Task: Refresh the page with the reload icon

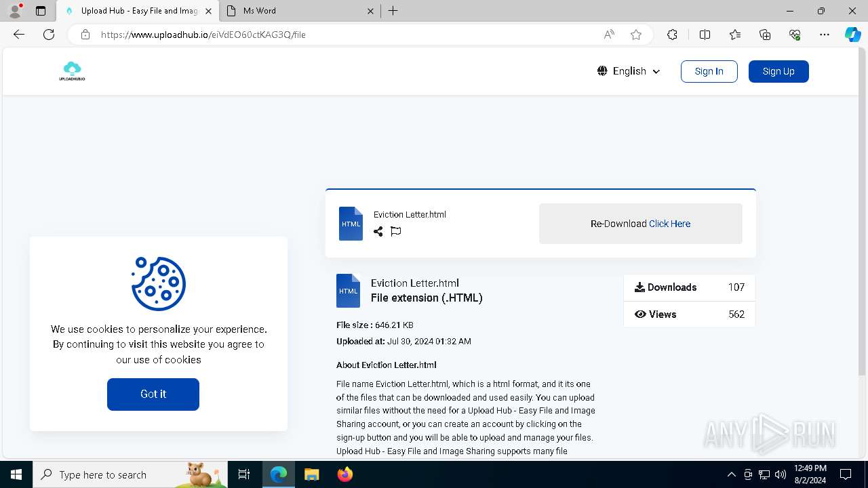Action: 49,35
